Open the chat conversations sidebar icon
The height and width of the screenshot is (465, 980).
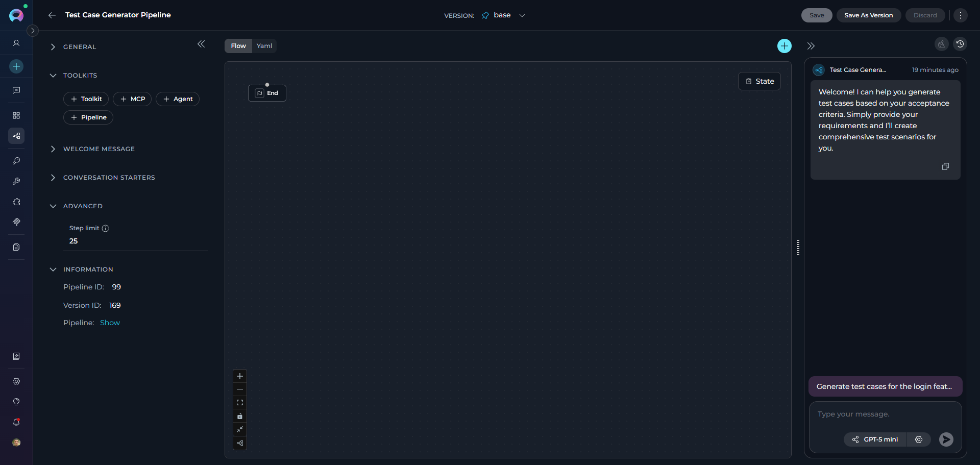tap(16, 90)
